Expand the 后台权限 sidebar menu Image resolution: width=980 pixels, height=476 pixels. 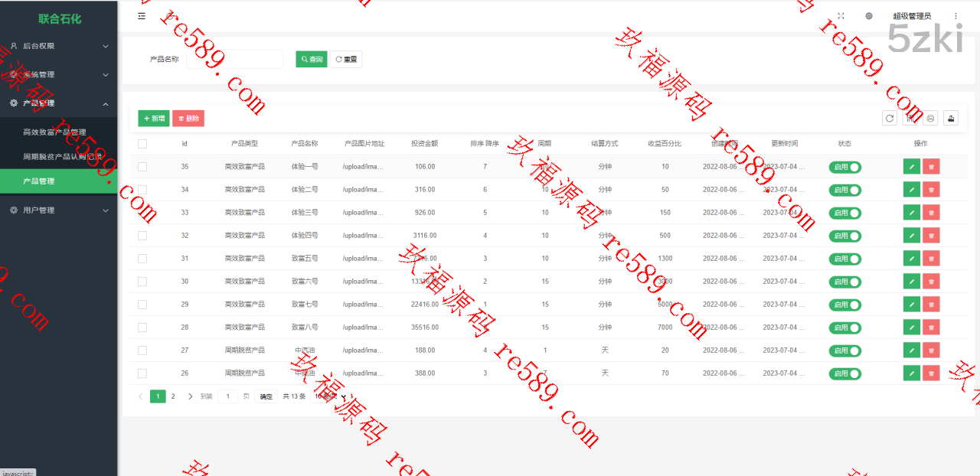(59, 46)
